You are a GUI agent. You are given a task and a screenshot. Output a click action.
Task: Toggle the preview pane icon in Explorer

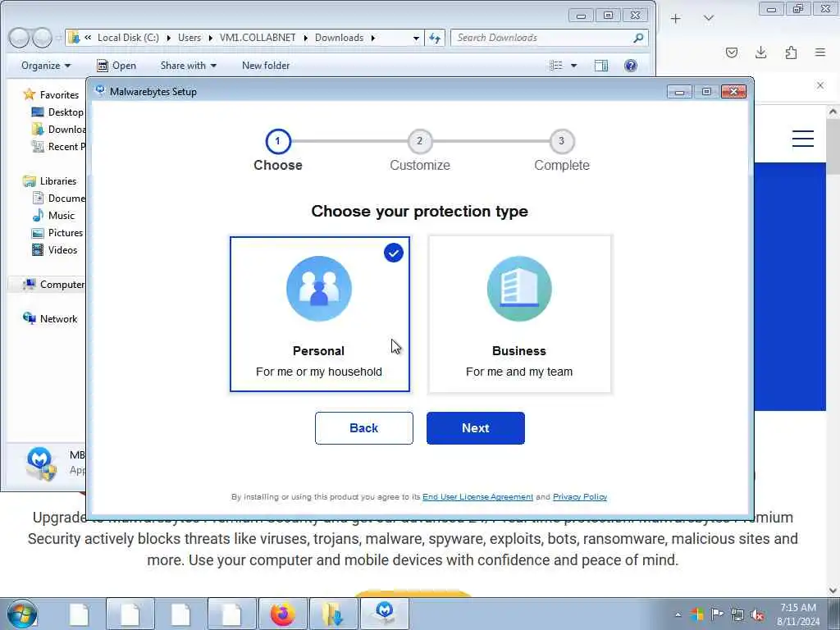(601, 66)
